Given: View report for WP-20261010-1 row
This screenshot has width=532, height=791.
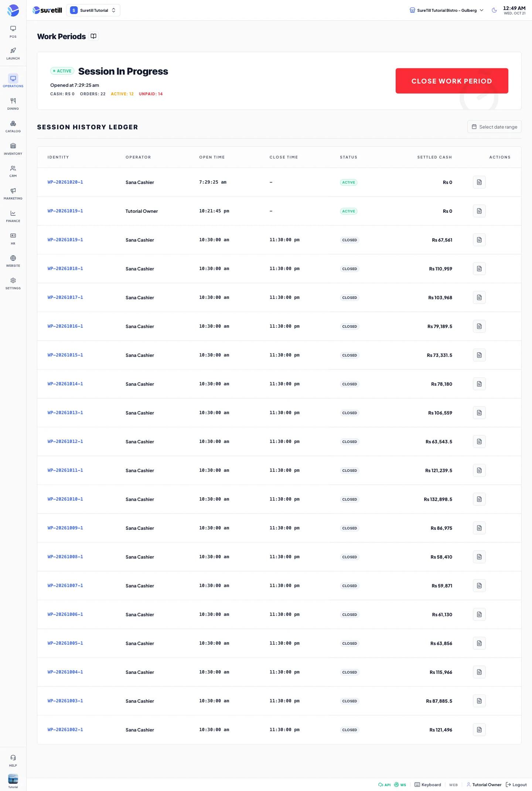Looking at the screenshot, I should [479, 499].
